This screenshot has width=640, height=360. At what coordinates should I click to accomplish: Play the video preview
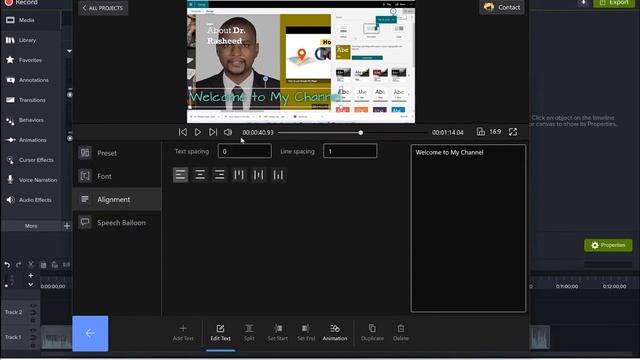tap(198, 132)
